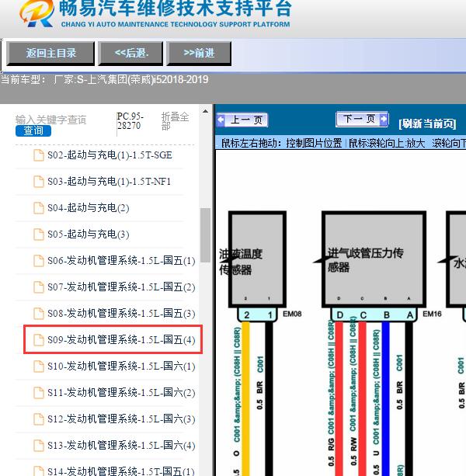This screenshot has width=466, height=476.
Task: Focus the 输入关键字查询 search field
Action: coord(51,120)
